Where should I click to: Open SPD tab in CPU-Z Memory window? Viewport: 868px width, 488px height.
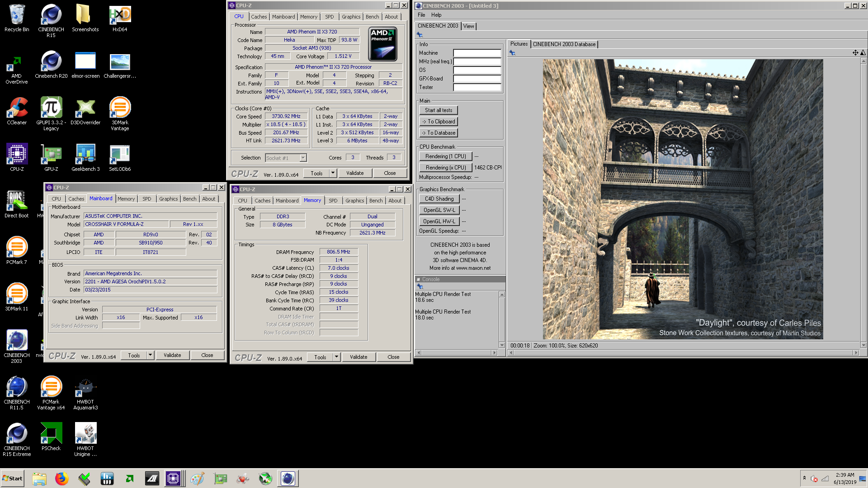pyautogui.click(x=333, y=201)
